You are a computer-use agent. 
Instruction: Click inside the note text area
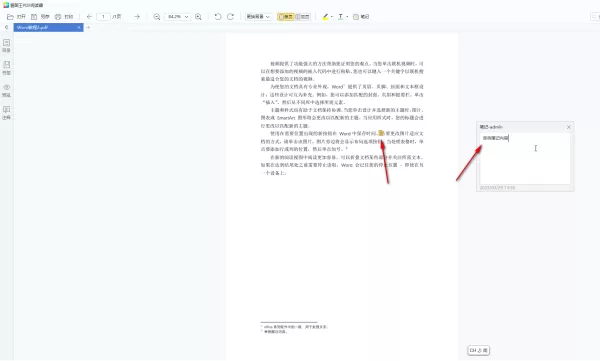tap(525, 158)
